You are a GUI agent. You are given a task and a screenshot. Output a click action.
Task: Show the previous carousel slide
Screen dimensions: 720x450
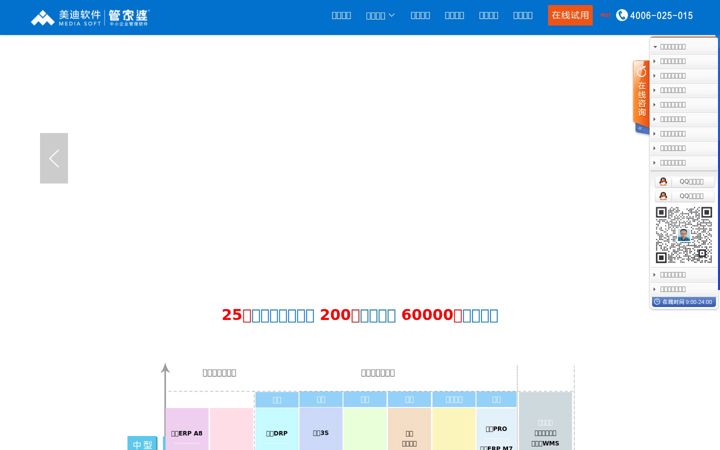54,158
